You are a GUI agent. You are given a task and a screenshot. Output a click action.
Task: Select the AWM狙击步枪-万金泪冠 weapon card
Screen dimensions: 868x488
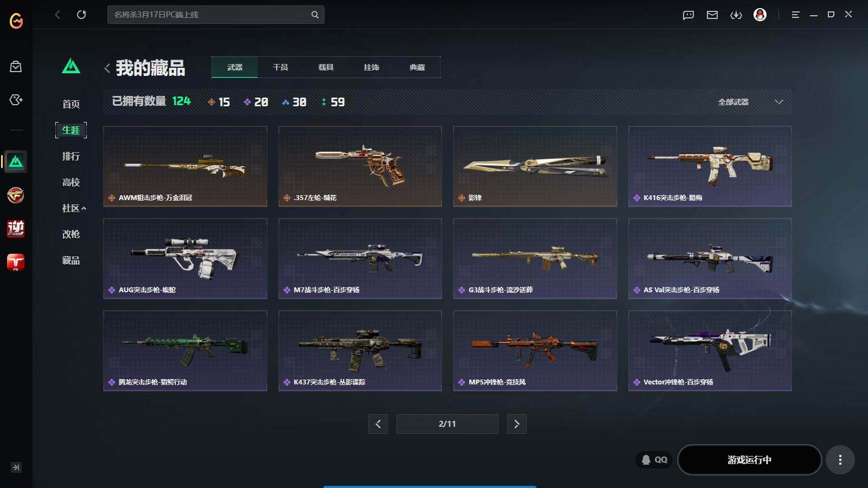(x=185, y=166)
